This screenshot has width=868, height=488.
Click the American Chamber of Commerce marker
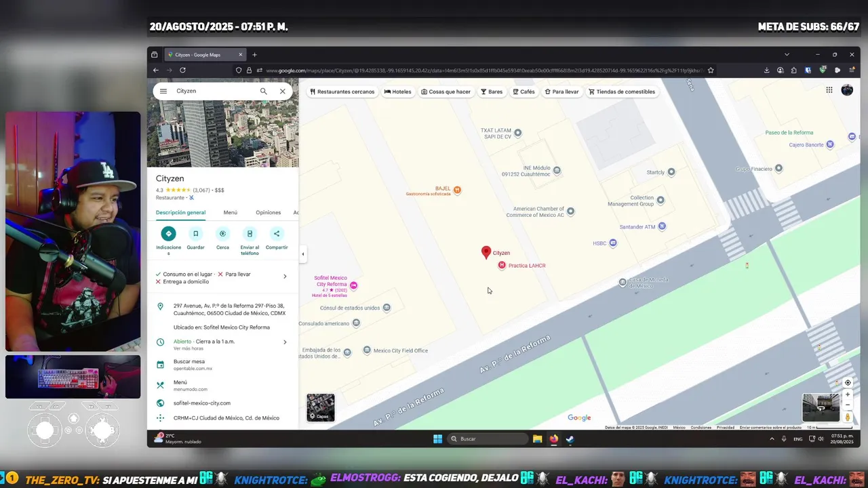click(570, 211)
